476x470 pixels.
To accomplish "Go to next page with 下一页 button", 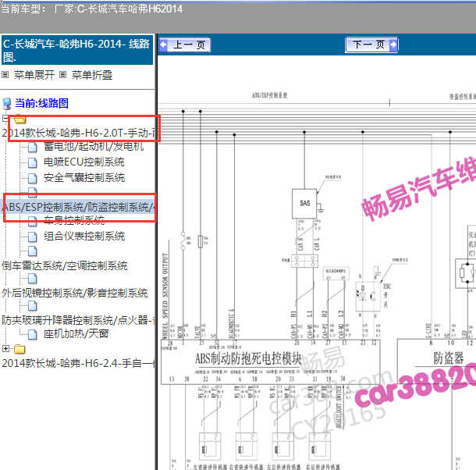I will tap(371, 45).
